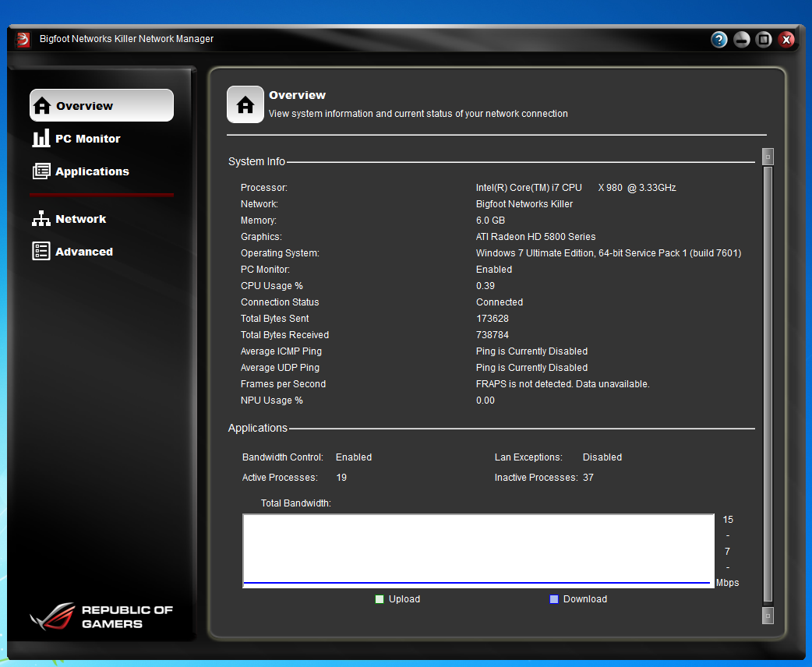Click the bar chart icon for PC Monitor
This screenshot has height=667, width=812.
(x=41, y=138)
